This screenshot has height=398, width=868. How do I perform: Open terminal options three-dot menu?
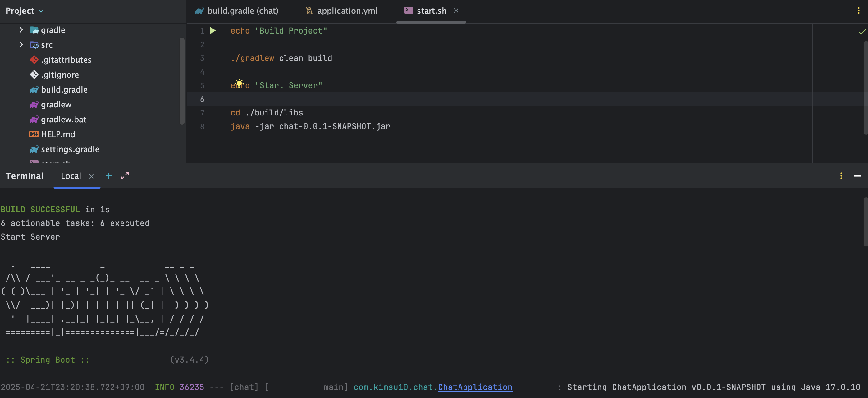(841, 176)
